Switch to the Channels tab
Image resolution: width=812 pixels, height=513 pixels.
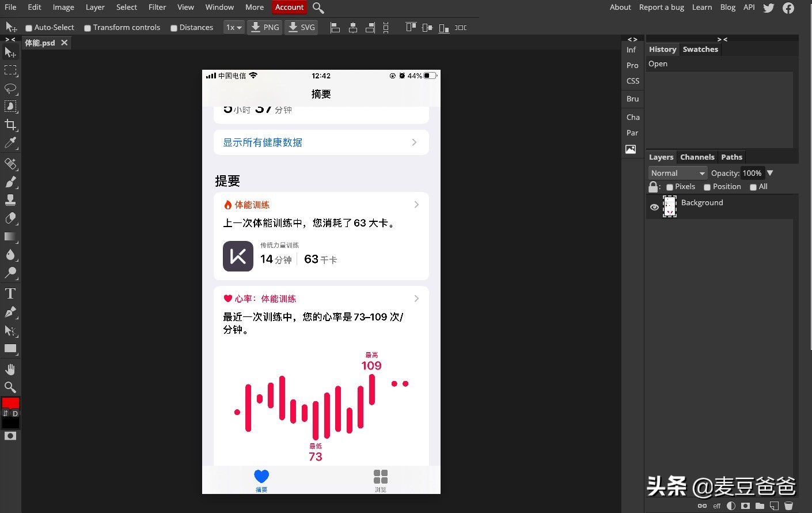pos(697,157)
